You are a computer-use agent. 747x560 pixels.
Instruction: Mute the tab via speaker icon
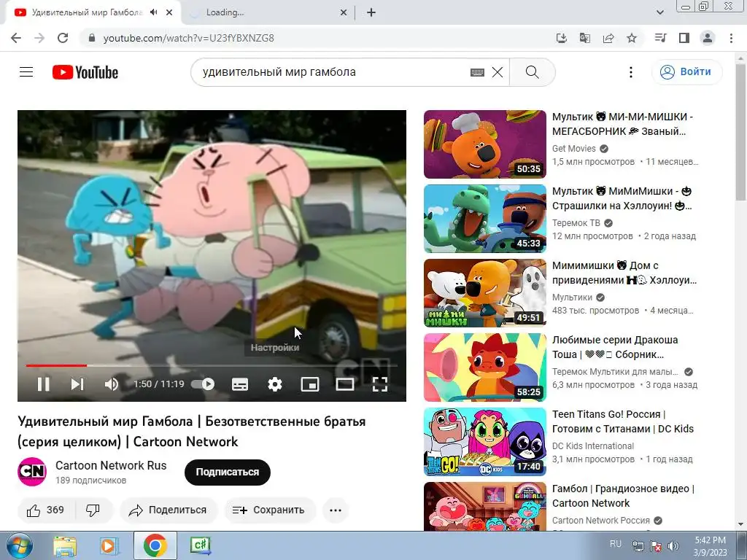(x=153, y=12)
